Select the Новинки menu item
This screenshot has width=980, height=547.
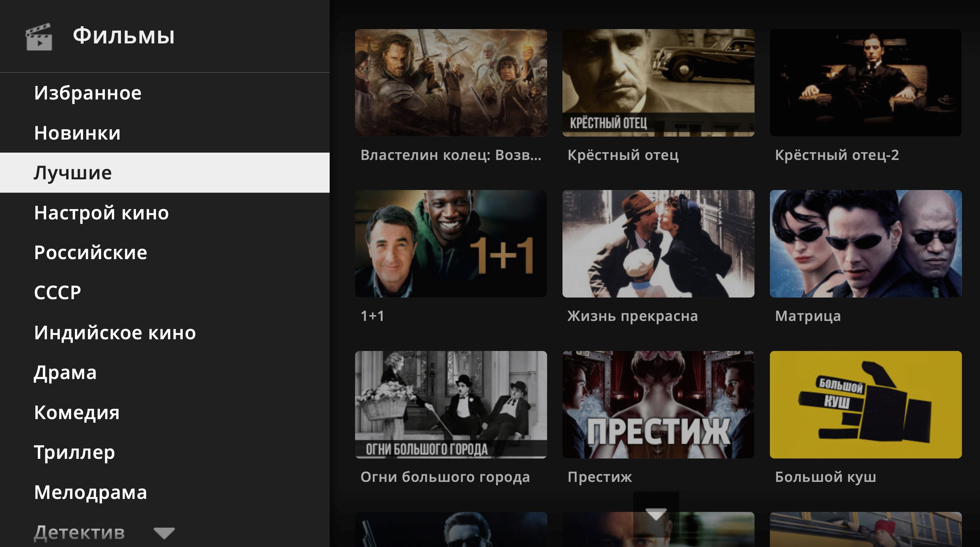tap(165, 133)
